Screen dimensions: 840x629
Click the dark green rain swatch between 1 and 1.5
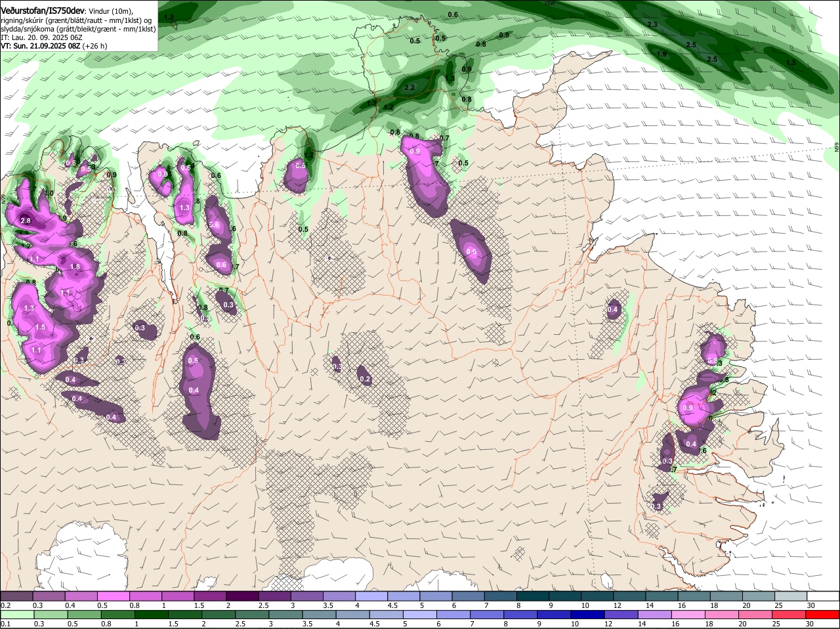[151, 614]
